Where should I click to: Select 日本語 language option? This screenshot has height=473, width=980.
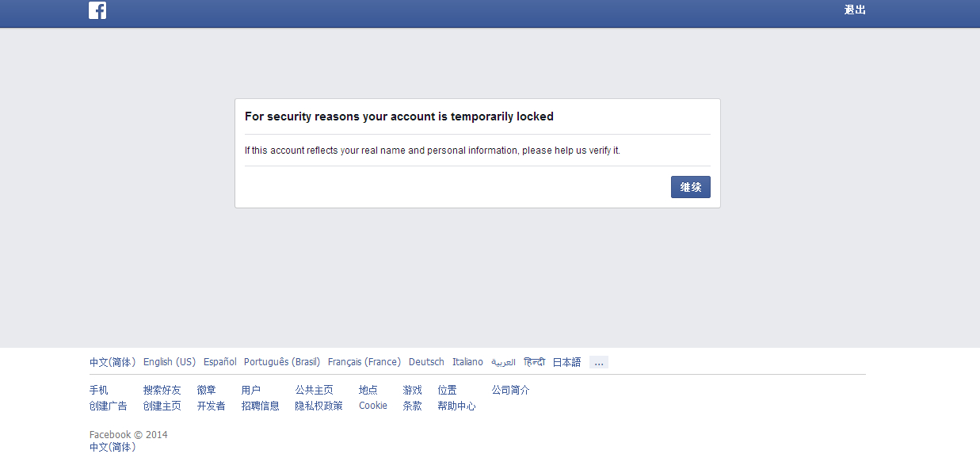(x=566, y=362)
